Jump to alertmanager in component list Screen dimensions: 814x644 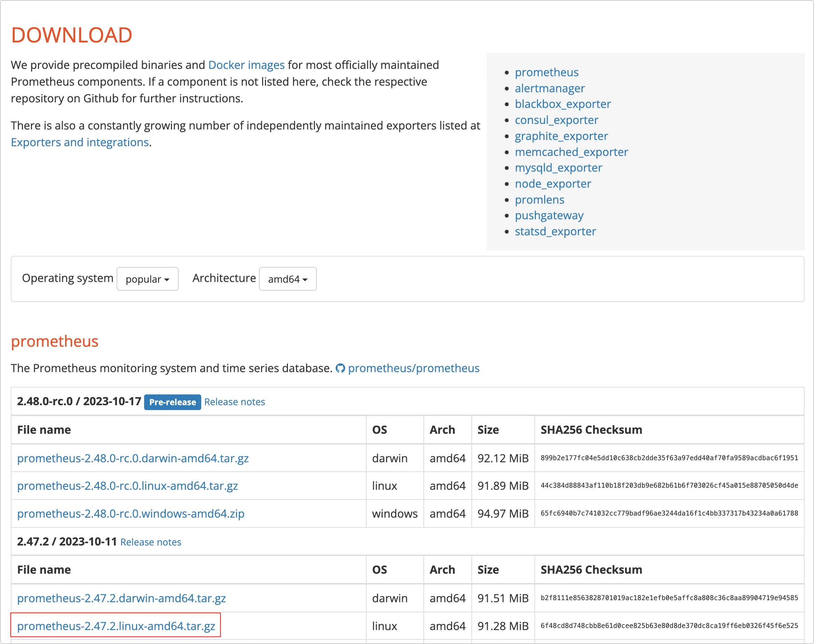tap(549, 88)
